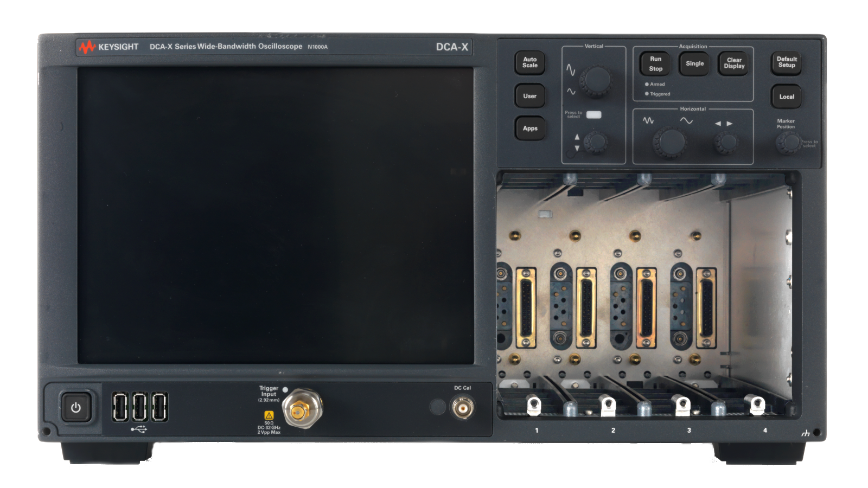Touch the leftmost USB port
Screen dimensions: 868x488
pos(120,407)
